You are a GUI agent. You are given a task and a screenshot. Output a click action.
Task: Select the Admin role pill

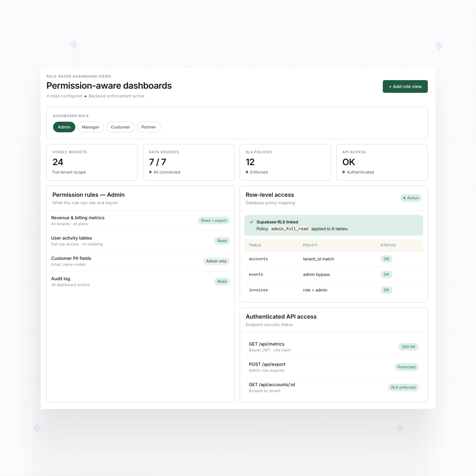[64, 127]
